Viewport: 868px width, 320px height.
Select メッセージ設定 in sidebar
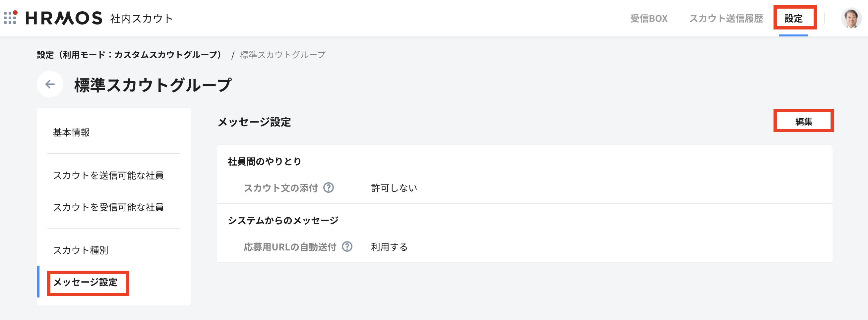tap(85, 282)
